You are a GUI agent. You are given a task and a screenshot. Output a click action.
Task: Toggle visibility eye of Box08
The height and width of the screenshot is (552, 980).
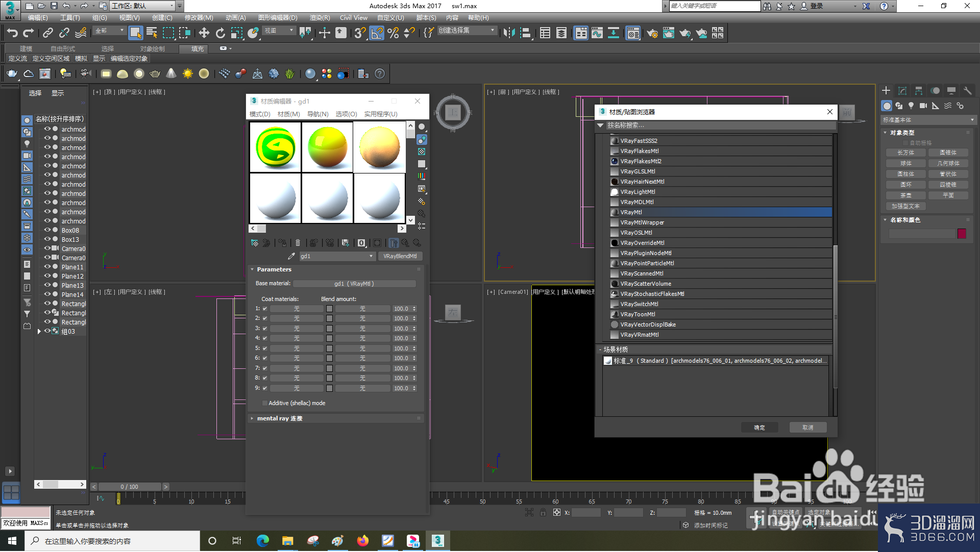[x=47, y=230]
